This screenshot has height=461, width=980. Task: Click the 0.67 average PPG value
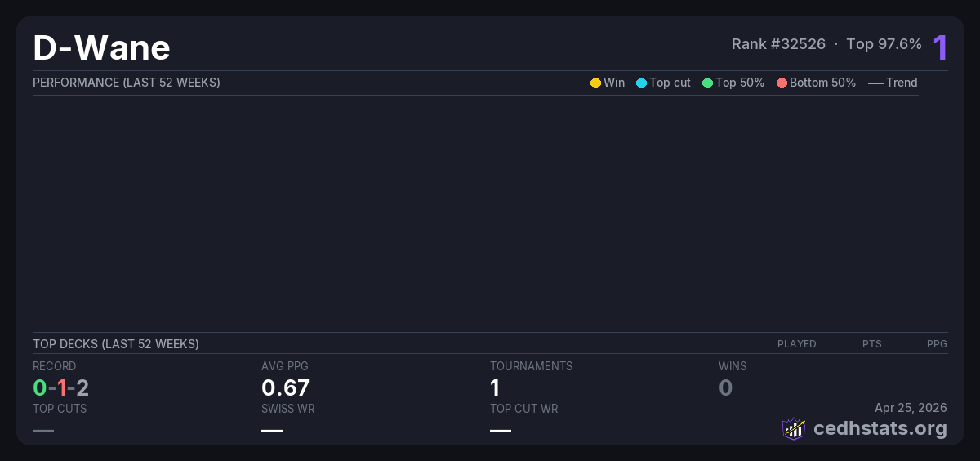click(285, 387)
